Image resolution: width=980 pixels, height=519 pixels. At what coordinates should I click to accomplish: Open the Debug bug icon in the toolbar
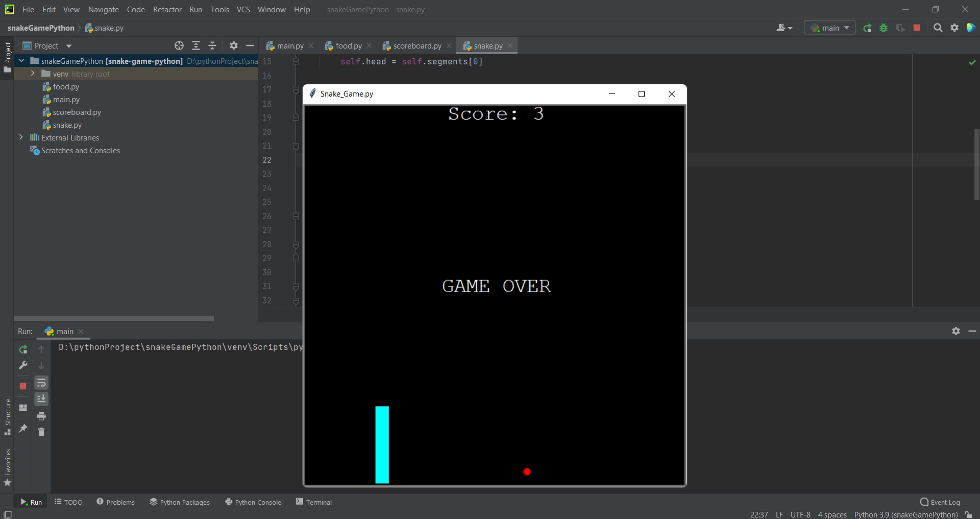[x=884, y=28]
